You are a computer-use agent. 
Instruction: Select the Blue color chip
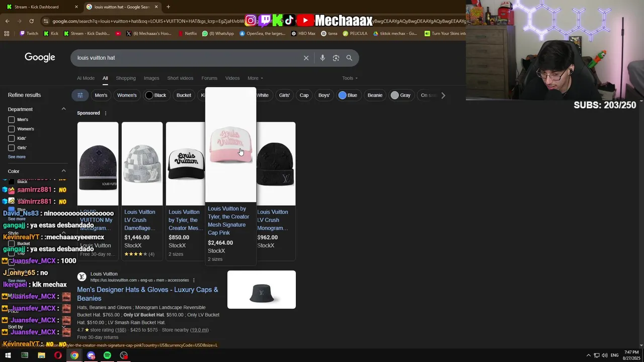click(348, 95)
